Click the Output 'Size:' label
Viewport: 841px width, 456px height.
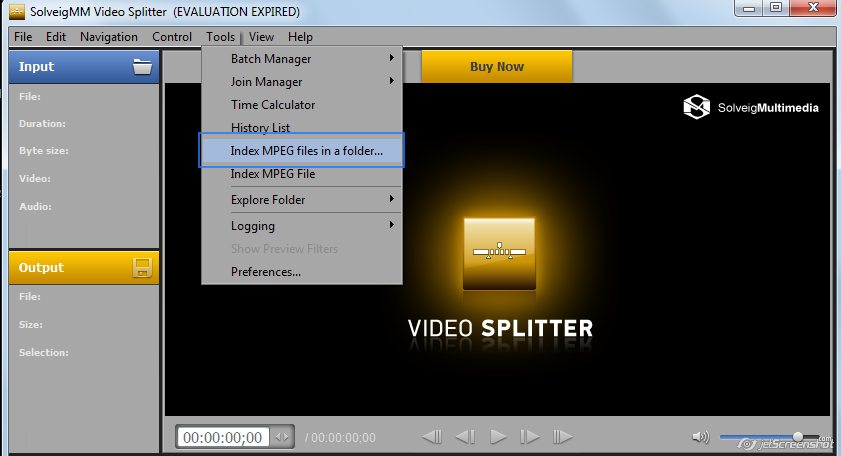coord(31,325)
